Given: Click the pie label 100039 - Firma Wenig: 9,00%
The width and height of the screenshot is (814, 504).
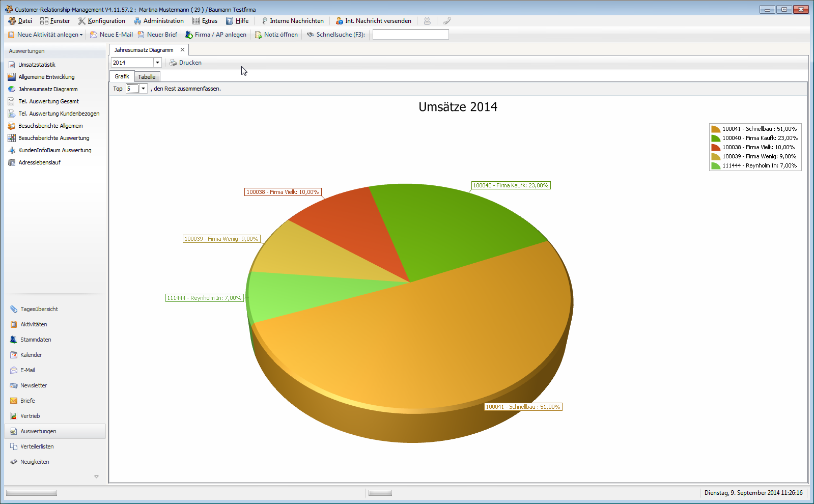Looking at the screenshot, I should (x=221, y=239).
